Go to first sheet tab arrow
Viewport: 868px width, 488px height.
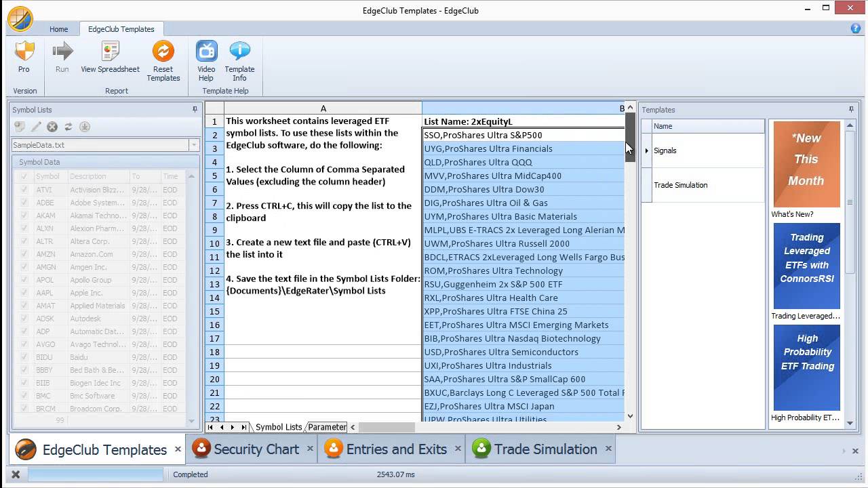(210, 427)
